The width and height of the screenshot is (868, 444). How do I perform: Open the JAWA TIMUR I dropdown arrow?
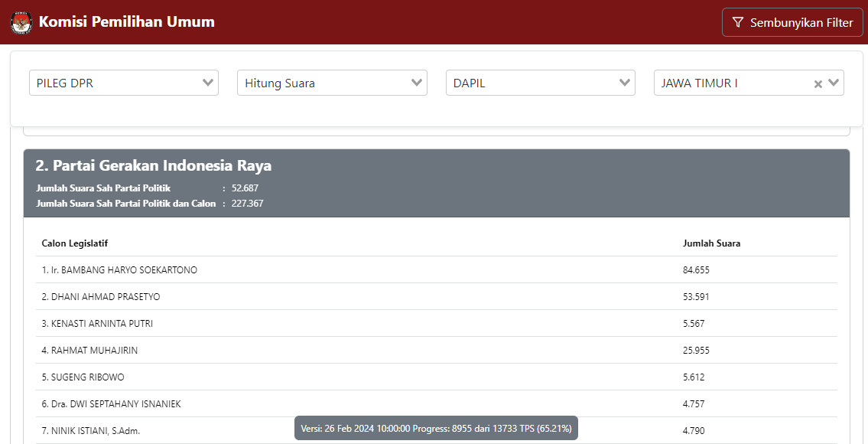(834, 83)
